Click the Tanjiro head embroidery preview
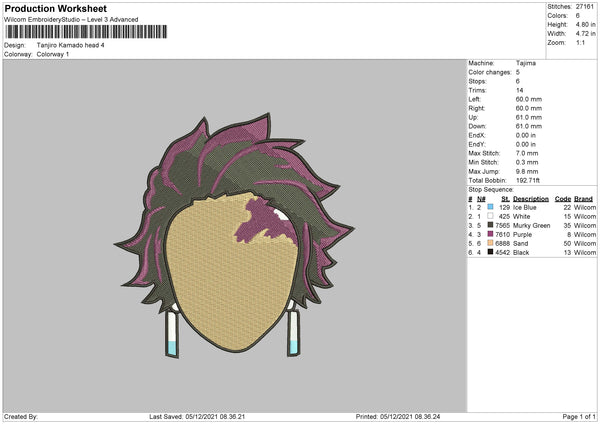 (x=234, y=235)
